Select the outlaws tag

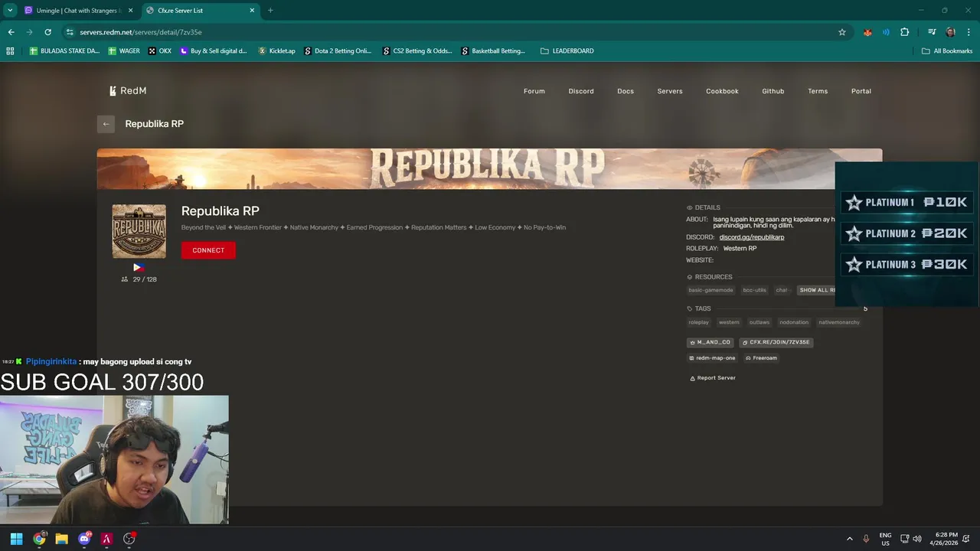coord(759,322)
